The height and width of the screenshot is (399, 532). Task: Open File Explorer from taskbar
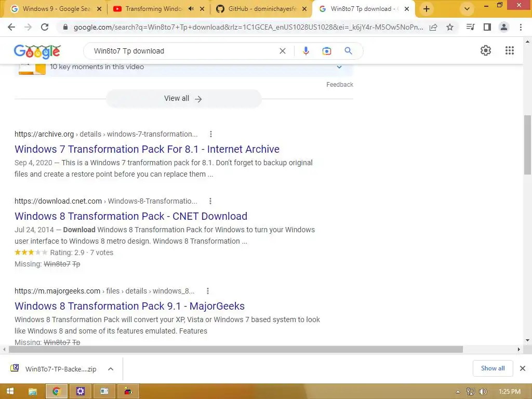coord(33,391)
